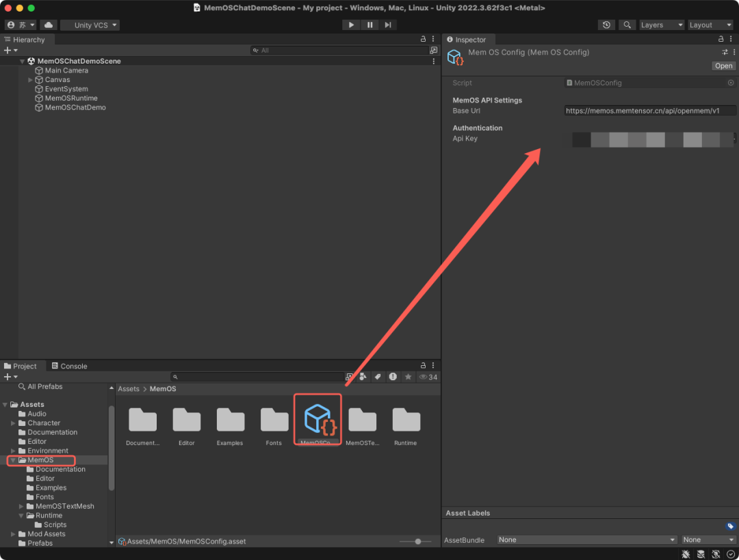Image resolution: width=739 pixels, height=560 pixels.
Task: Open the MemOSChatDemoScene scene options menu
Action: coord(434,62)
